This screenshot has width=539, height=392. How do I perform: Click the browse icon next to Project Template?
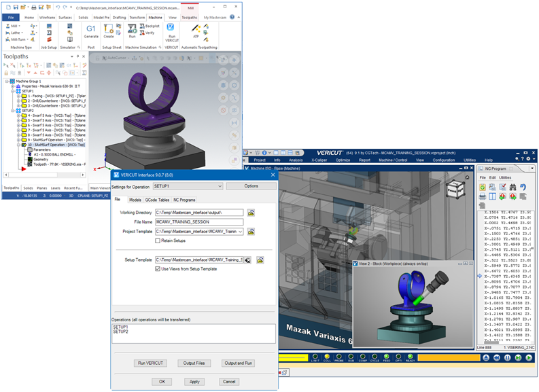coord(251,232)
